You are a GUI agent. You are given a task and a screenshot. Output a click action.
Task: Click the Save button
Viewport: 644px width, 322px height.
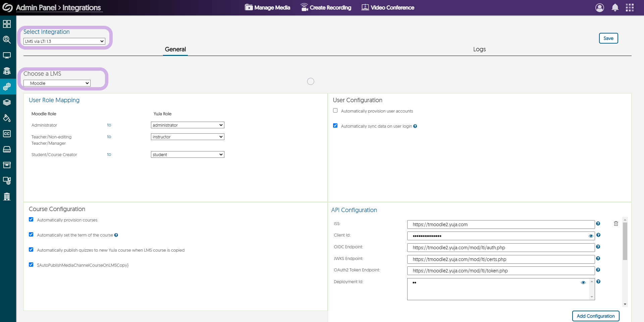click(608, 38)
